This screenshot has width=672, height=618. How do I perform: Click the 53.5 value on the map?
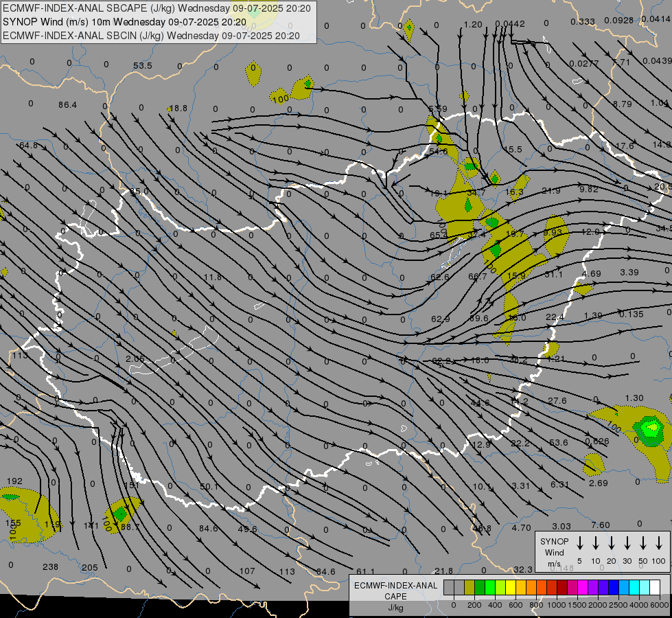click(143, 66)
